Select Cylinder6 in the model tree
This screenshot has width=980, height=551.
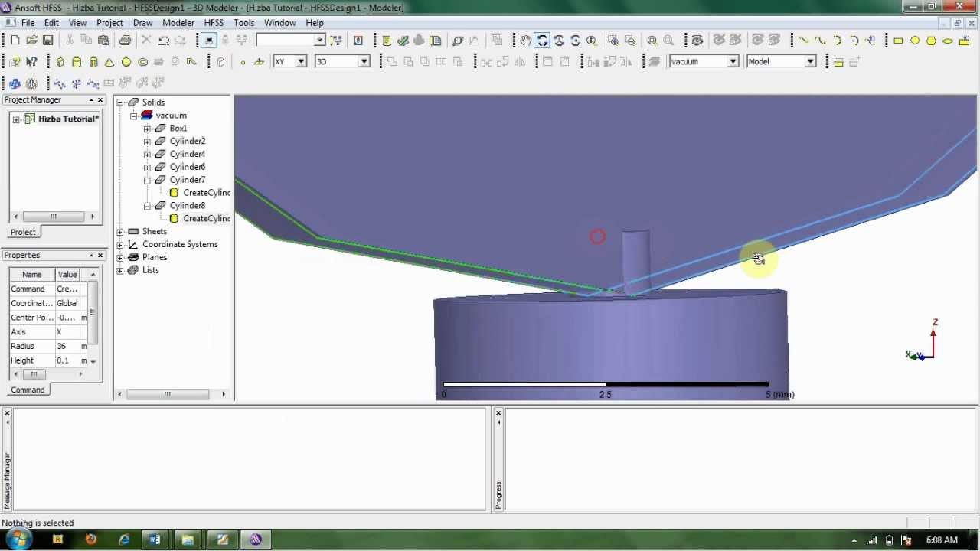click(x=188, y=167)
